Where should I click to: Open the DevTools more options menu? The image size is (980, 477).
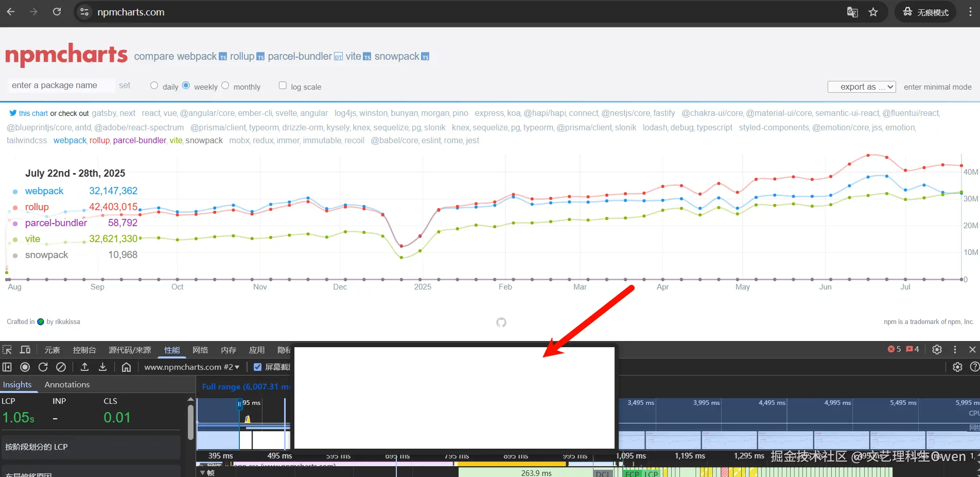(955, 349)
